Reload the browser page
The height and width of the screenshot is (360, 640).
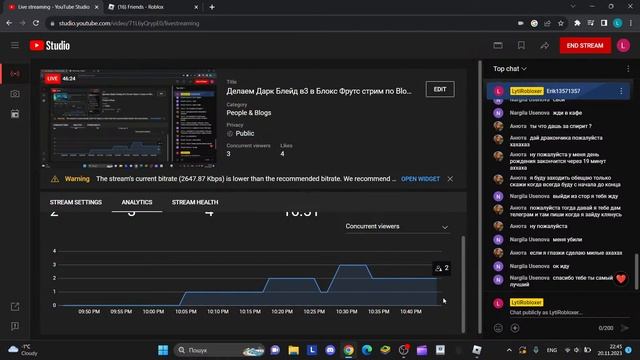pos(36,23)
